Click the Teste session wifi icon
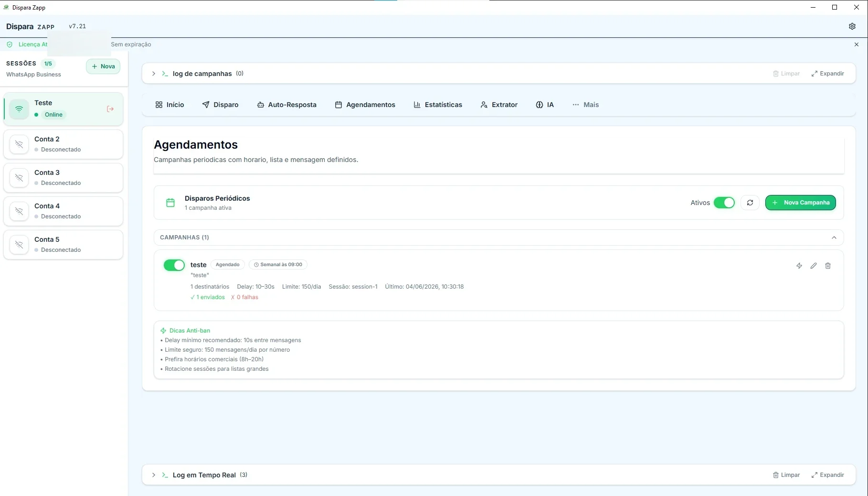Screen dimensions: 868x496 pos(19,109)
